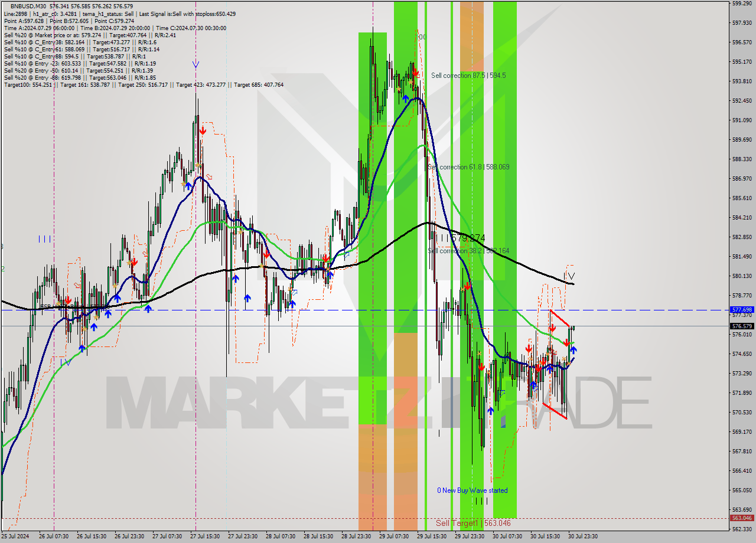Click the 'Sell %10 @ C_Entry38: 582.164' line
This screenshot has width=756, height=543.
(x=80, y=42)
